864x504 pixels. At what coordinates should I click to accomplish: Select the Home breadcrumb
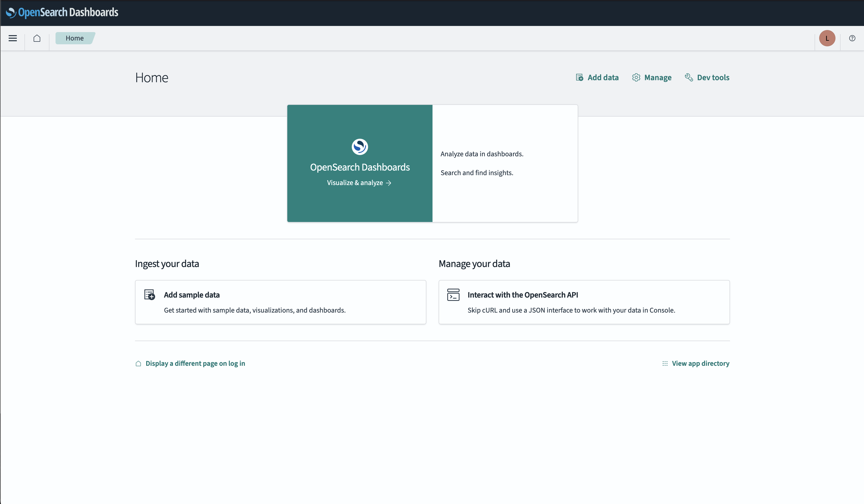click(75, 38)
